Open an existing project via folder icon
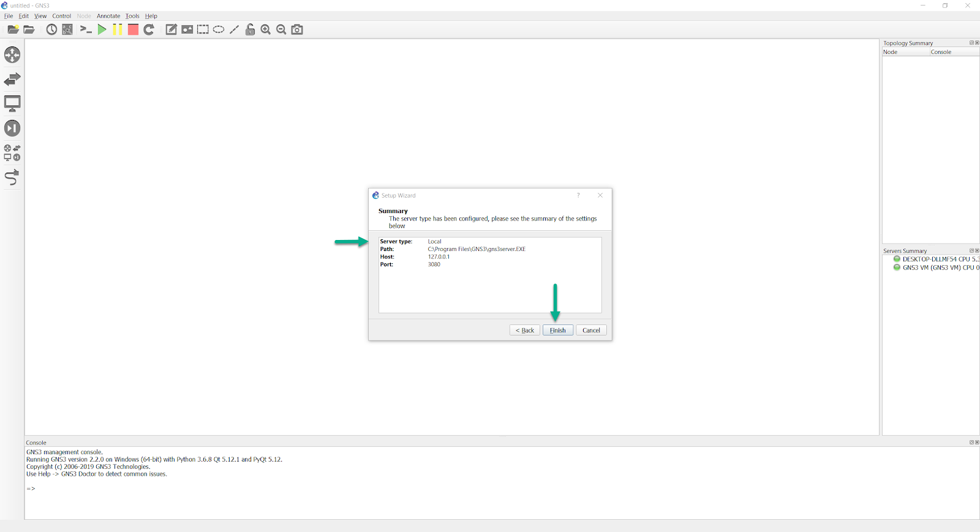The height and width of the screenshot is (532, 980). tap(29, 29)
